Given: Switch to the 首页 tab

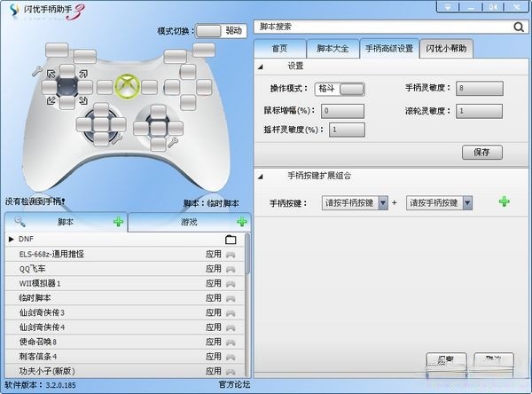Looking at the screenshot, I should [279, 49].
